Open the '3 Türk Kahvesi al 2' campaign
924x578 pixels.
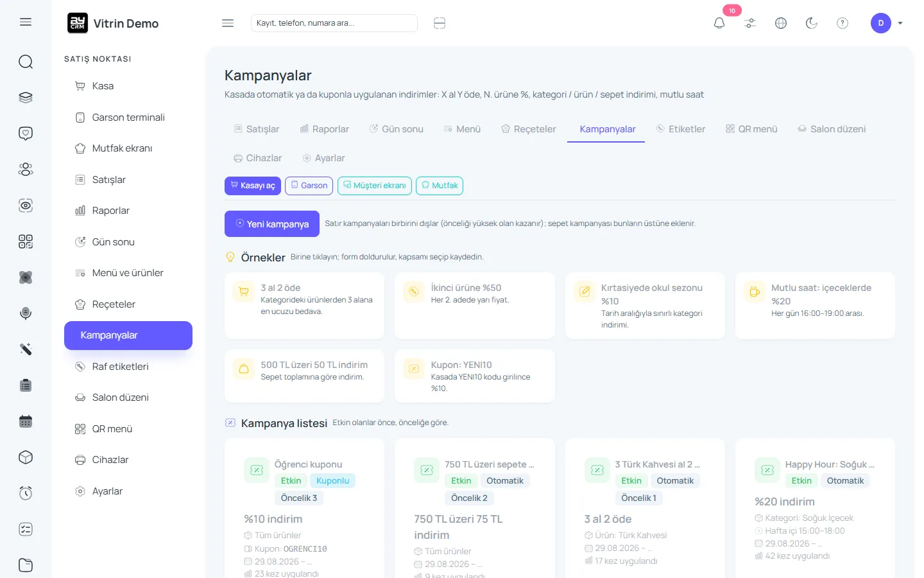645,508
